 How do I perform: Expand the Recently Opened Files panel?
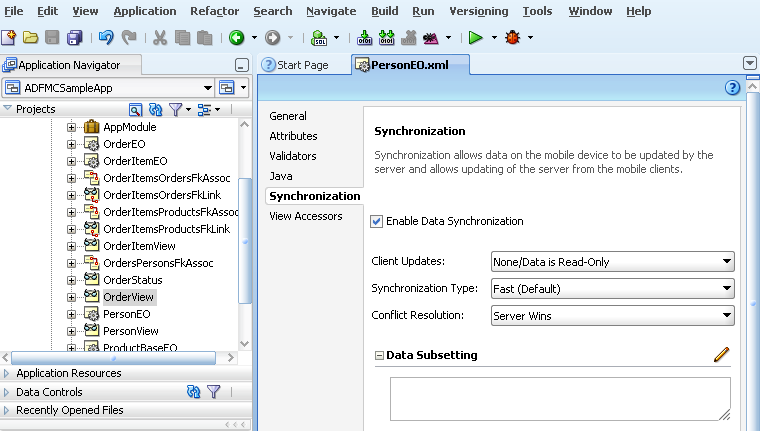click(6, 410)
